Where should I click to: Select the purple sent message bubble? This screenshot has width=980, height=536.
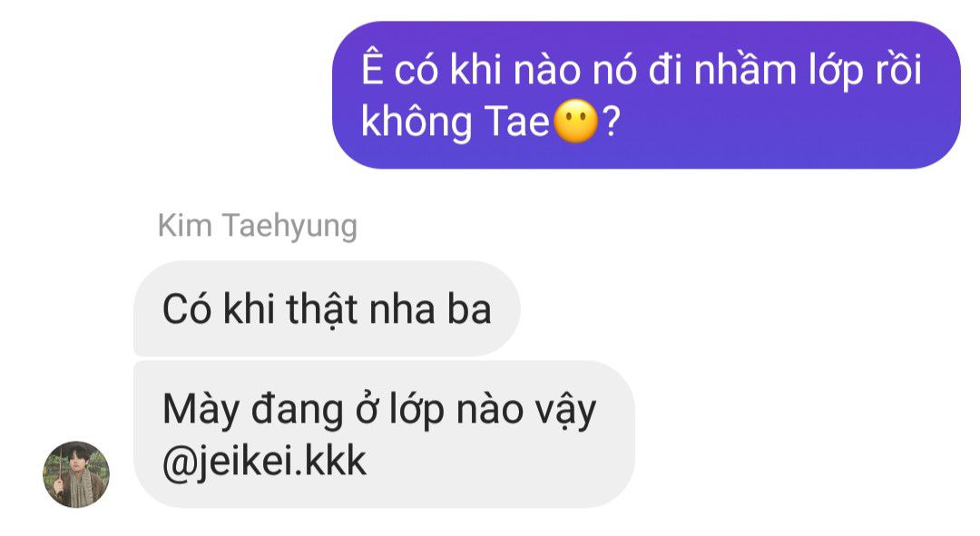point(646,95)
